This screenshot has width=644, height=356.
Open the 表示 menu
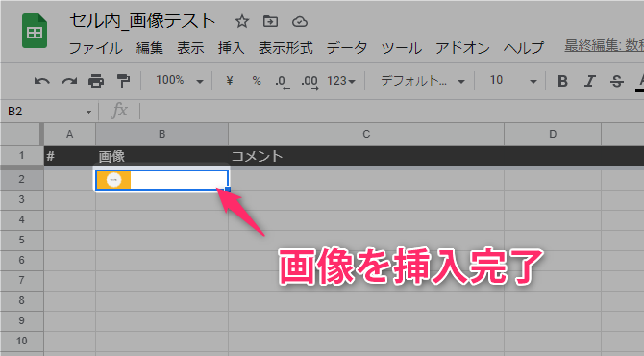click(x=190, y=48)
